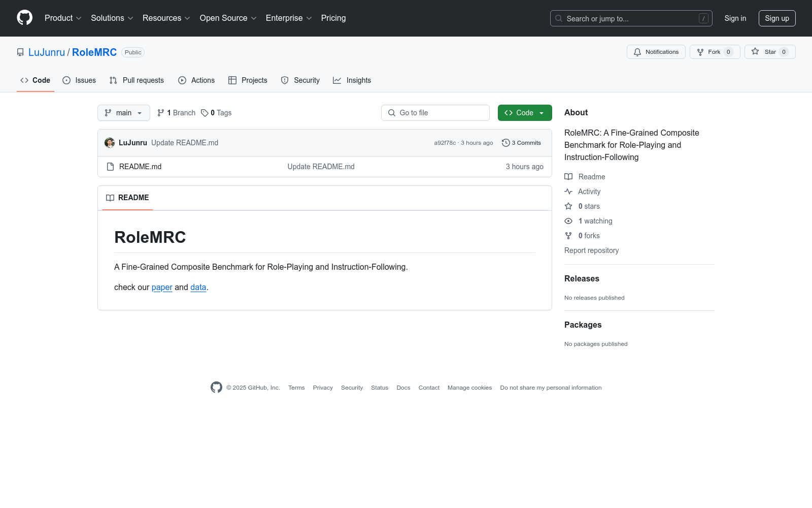Open the footer Contact link
The width and height of the screenshot is (812, 508).
coord(429,388)
